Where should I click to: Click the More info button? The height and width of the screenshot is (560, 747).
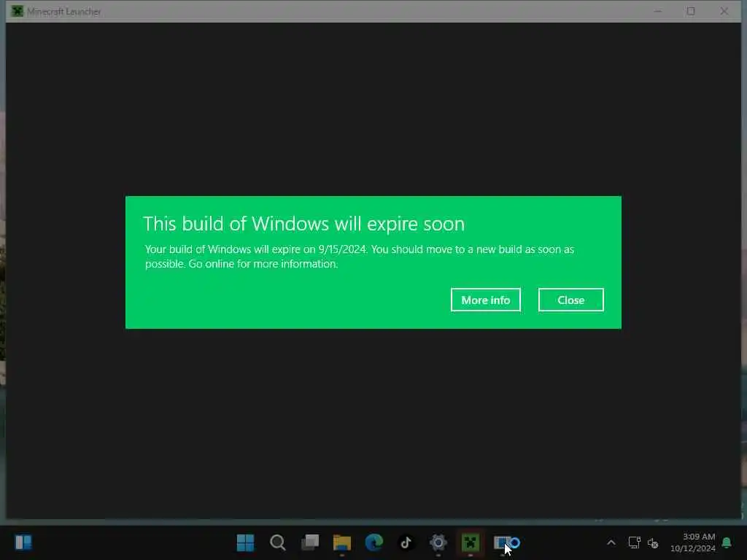coord(485,300)
